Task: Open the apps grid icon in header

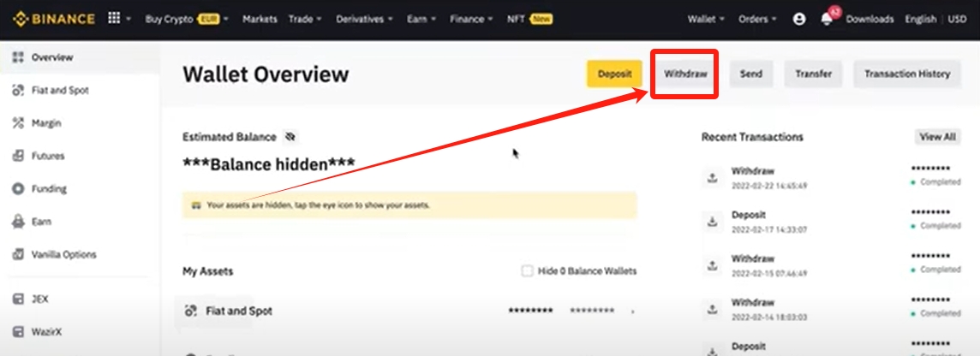Action: click(114, 18)
